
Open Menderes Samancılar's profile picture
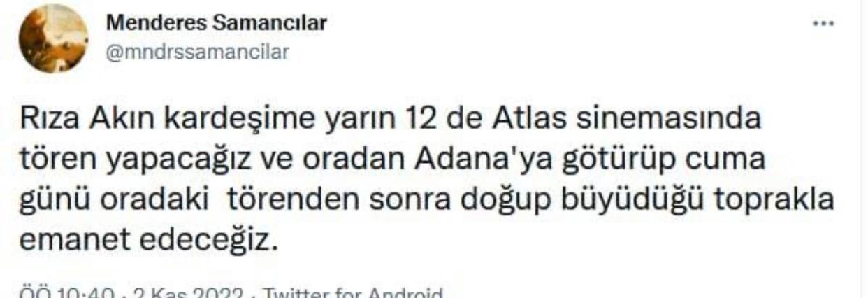click(53, 40)
